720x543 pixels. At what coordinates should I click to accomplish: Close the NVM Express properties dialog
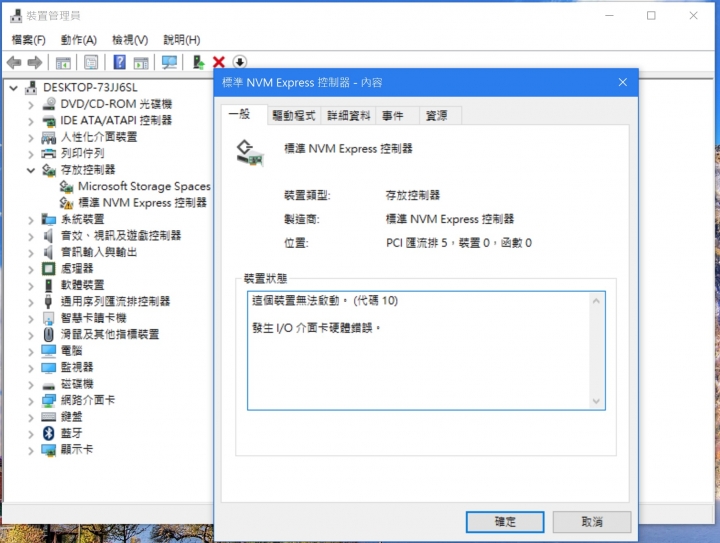623,82
